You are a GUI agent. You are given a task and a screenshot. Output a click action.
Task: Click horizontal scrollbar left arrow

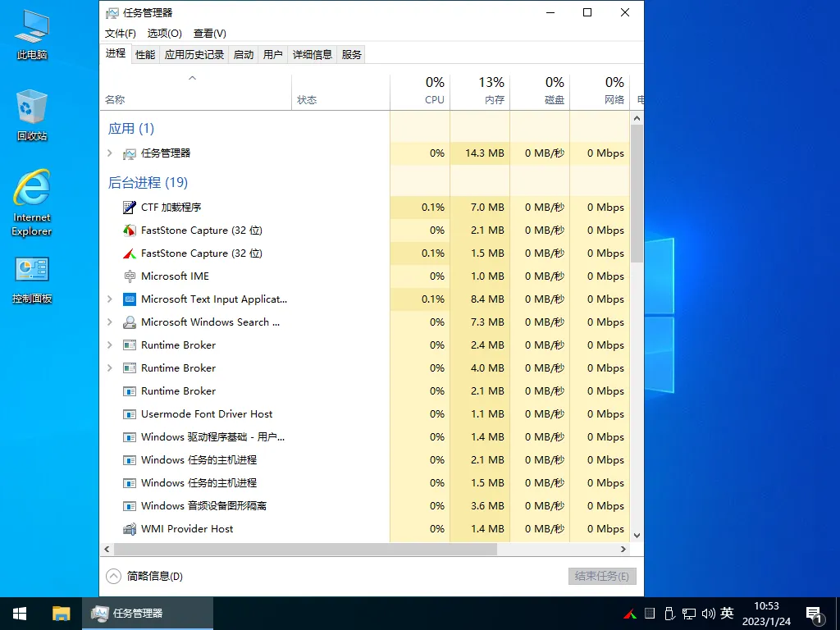107,549
